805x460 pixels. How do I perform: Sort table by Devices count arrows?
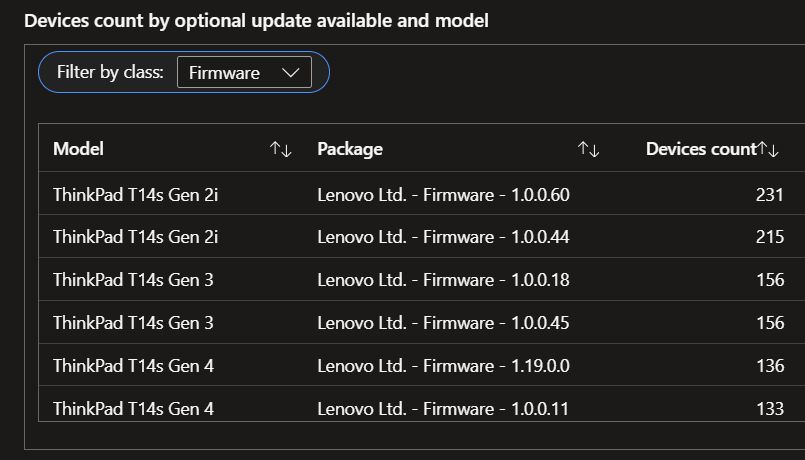click(x=769, y=149)
